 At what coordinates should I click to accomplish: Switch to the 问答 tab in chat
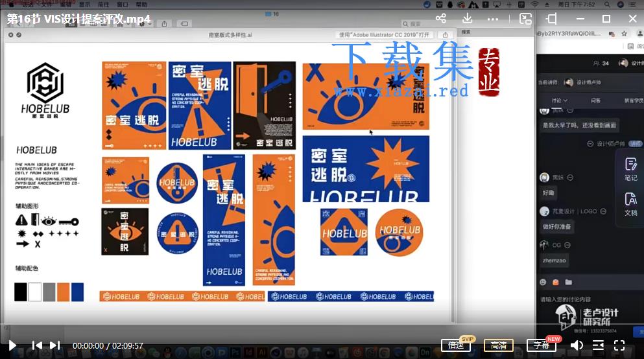click(x=595, y=100)
